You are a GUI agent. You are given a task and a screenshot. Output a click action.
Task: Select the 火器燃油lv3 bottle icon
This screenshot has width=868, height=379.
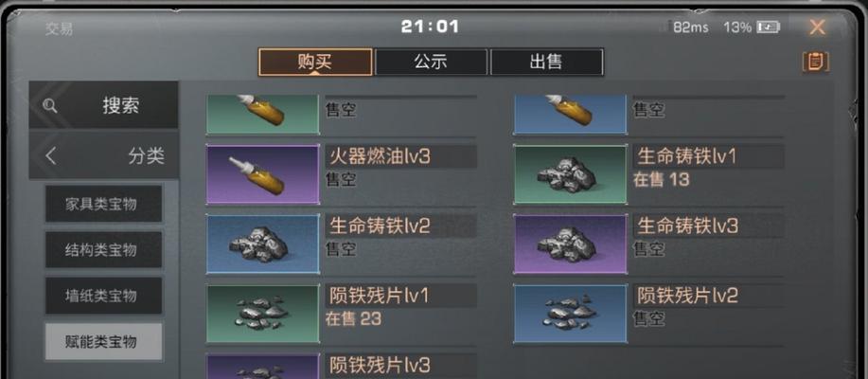[263, 174]
